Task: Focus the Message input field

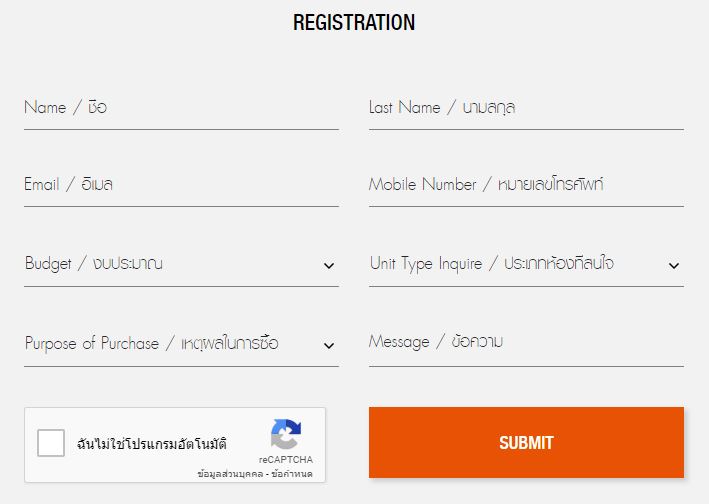Action: (526, 342)
